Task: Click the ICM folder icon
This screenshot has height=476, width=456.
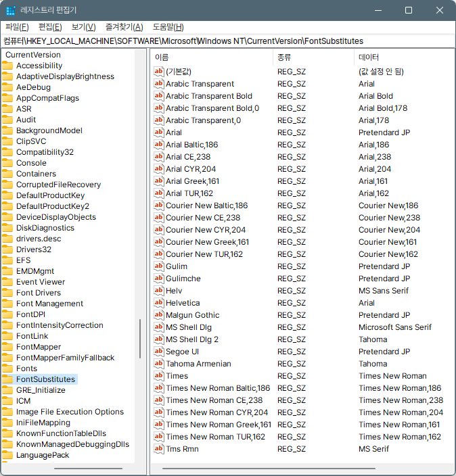Action: click(x=7, y=401)
